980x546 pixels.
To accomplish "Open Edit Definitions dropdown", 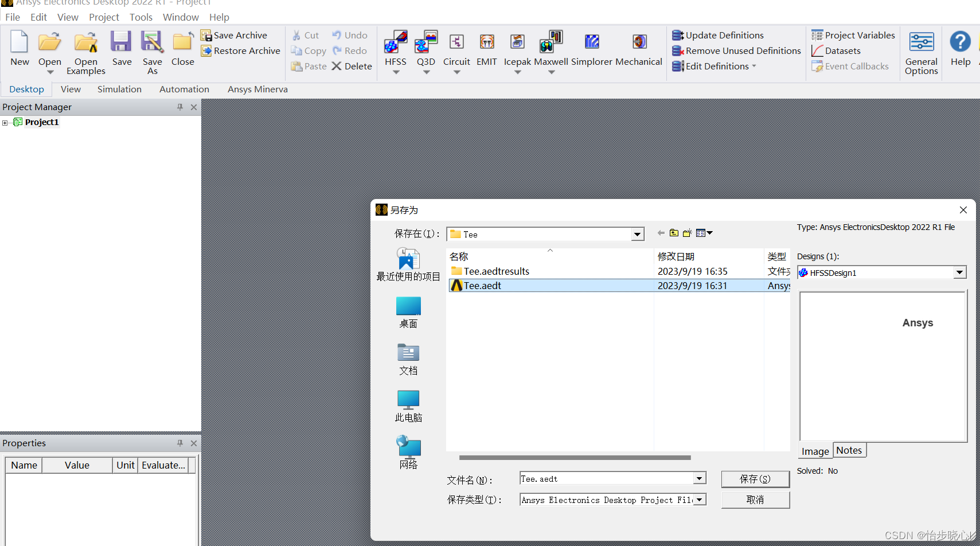I will tap(714, 67).
